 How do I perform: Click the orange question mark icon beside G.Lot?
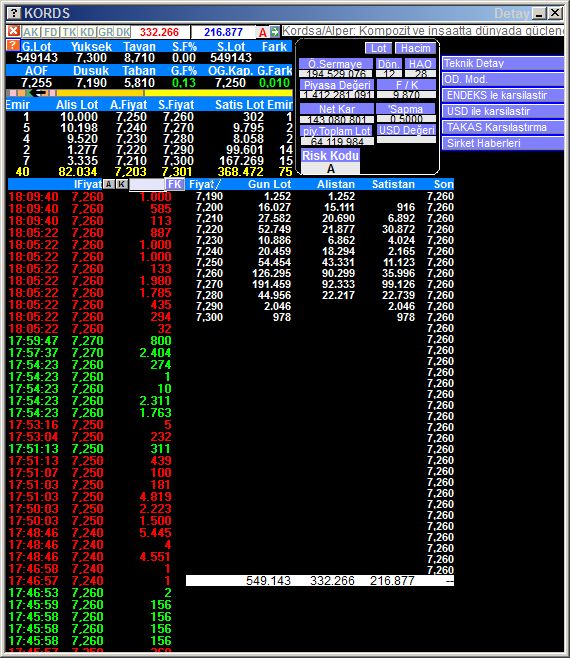click(13, 46)
